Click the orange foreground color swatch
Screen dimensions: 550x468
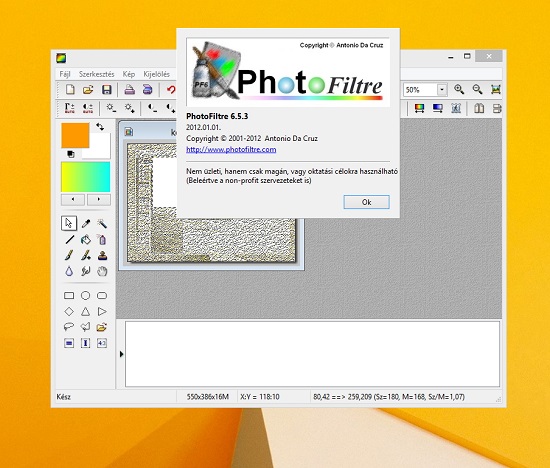(75, 135)
